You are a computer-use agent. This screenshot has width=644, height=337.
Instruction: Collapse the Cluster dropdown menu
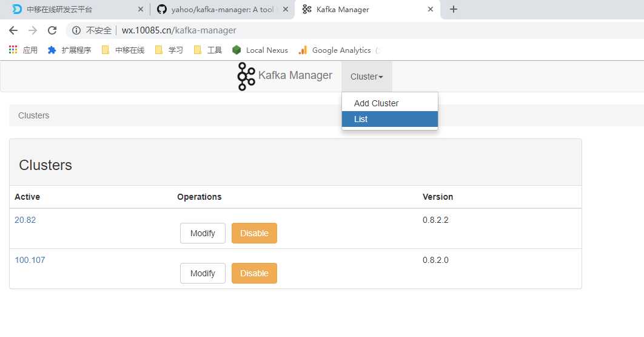pos(367,77)
